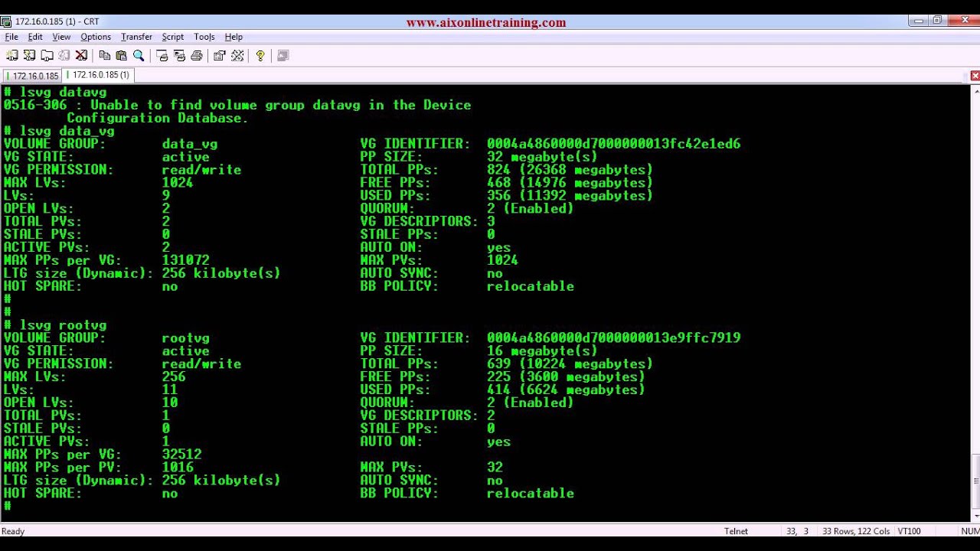980x551 pixels.
Task: Click '824 (26368 megabytes)' TOTAL PPs value
Action: tap(570, 170)
